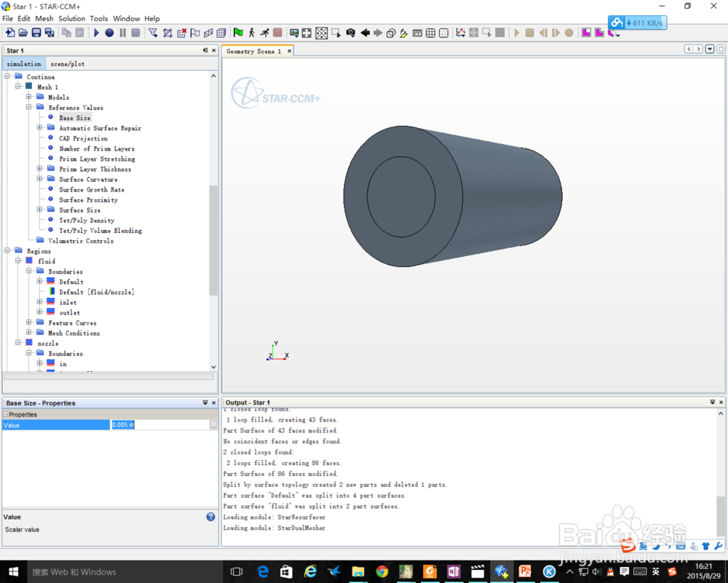Open the Mesh menu

tap(44, 19)
